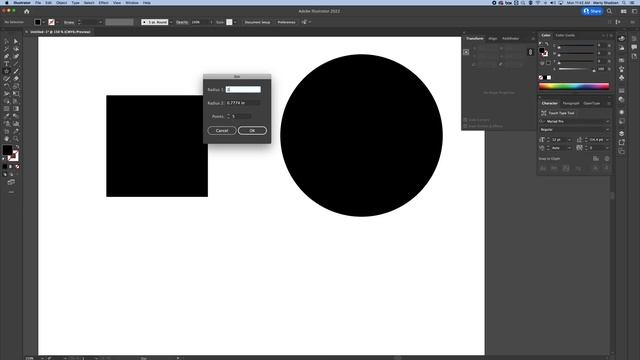Go to Home screen icon
The height and width of the screenshot is (360, 640).
coord(27,11)
